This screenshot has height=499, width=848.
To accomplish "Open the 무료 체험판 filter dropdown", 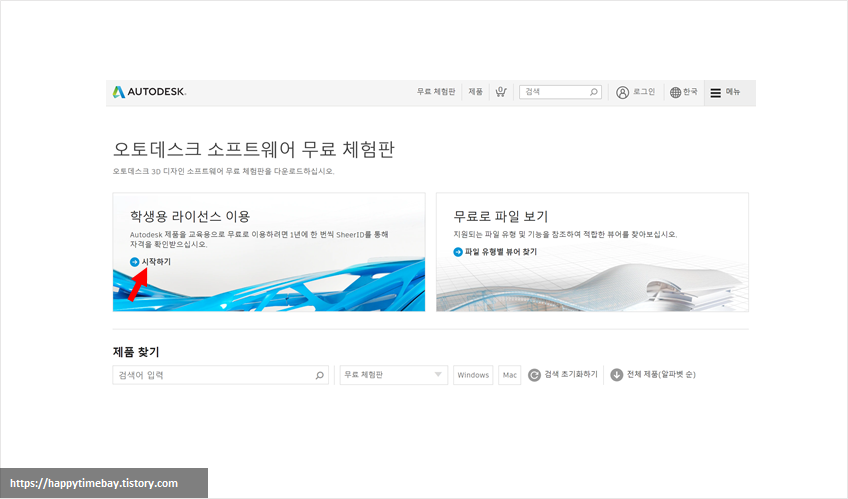I will point(394,375).
